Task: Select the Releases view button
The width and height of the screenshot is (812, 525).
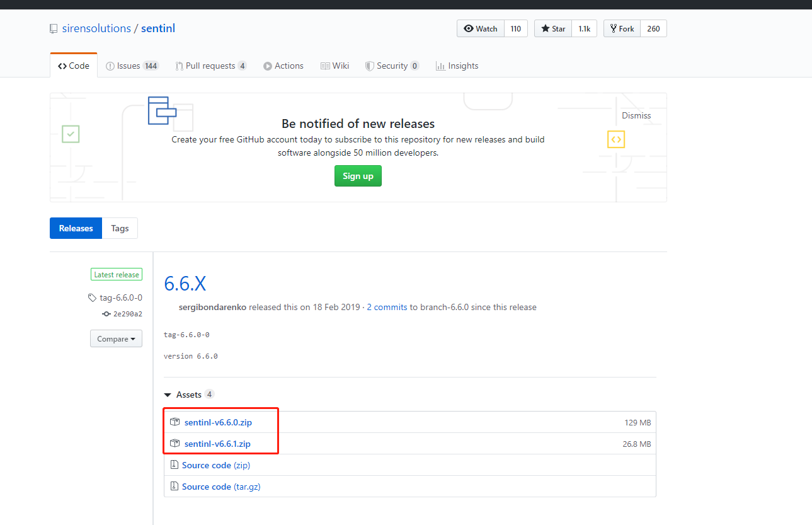Action: tap(76, 228)
